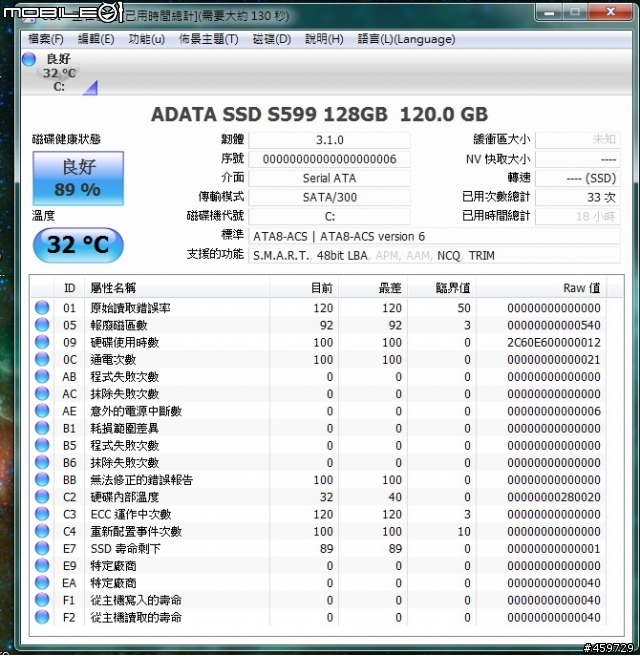Click status icon of row B6 抹除失敗次數
Screen dimensions: 640x656
42,462
